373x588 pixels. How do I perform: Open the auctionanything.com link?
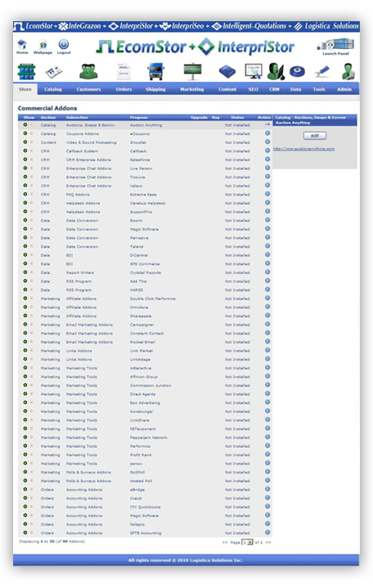point(303,149)
